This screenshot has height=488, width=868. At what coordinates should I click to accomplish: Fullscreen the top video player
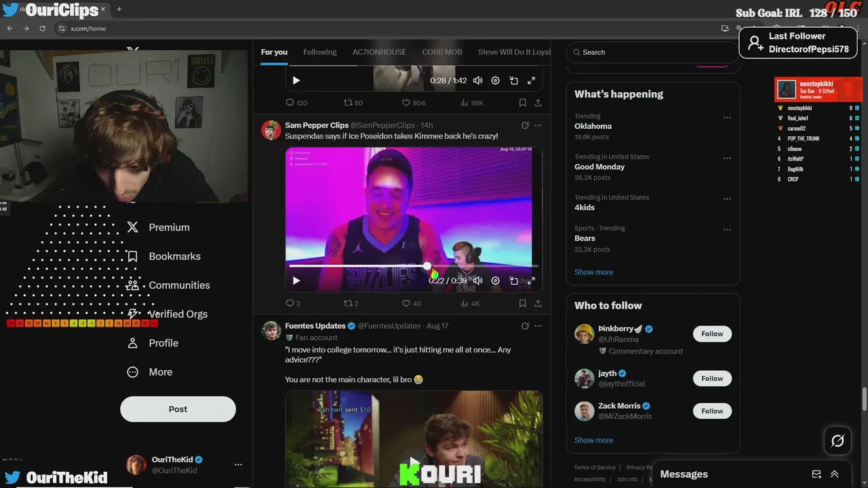tap(532, 80)
